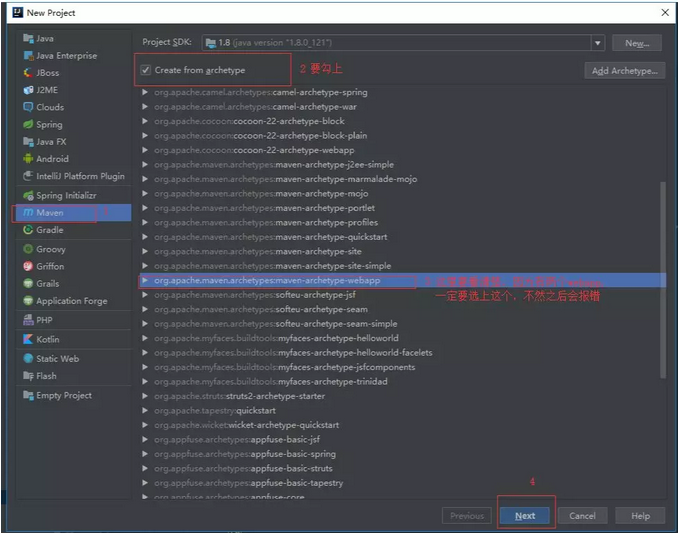Pick the JBoss icon in sidebar

[28, 73]
